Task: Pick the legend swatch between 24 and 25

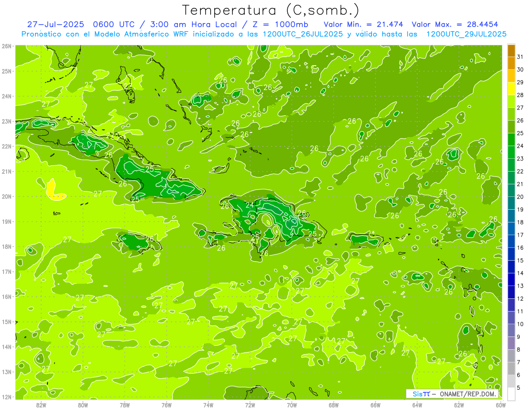Action: (511, 139)
